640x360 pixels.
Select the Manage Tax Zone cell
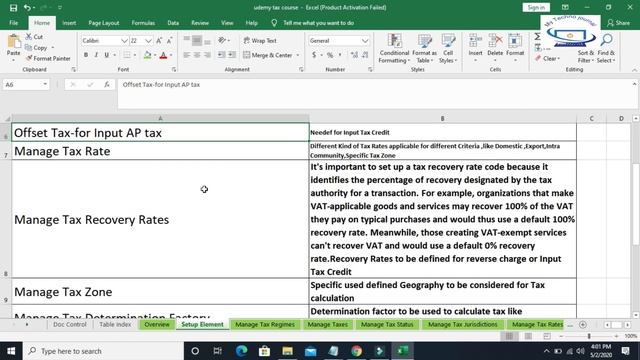pos(160,291)
